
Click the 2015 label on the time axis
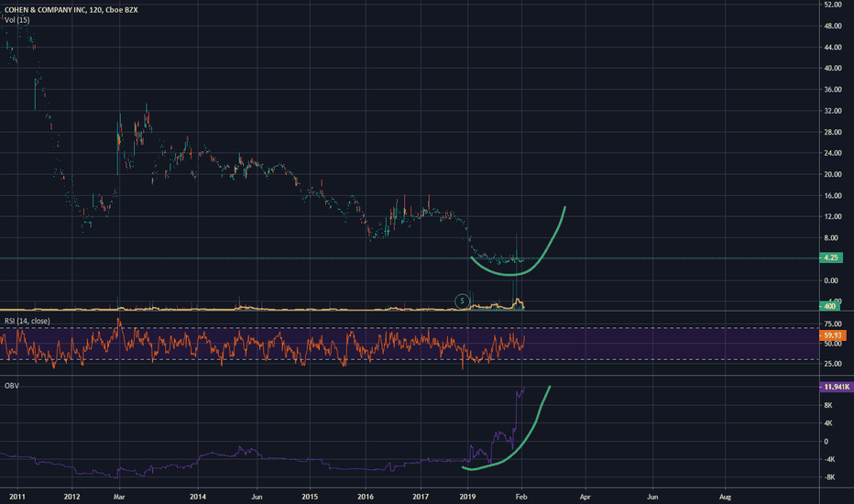click(310, 497)
